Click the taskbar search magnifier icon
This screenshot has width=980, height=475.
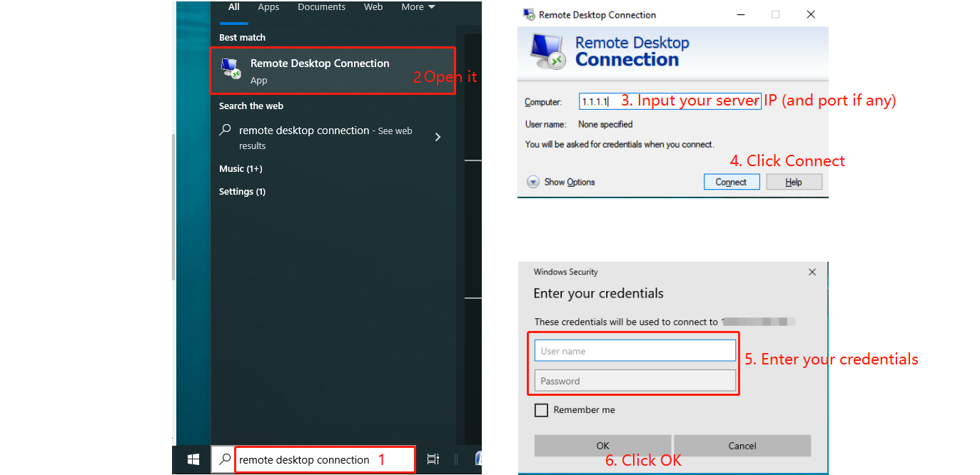[x=225, y=460]
